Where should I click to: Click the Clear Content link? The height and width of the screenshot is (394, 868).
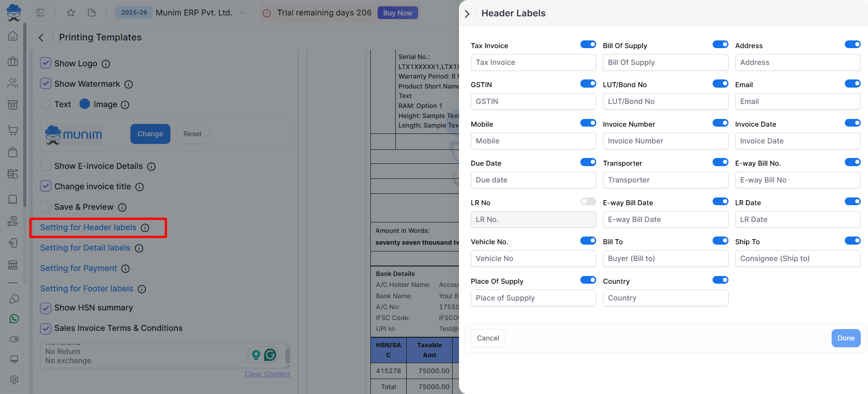267,374
